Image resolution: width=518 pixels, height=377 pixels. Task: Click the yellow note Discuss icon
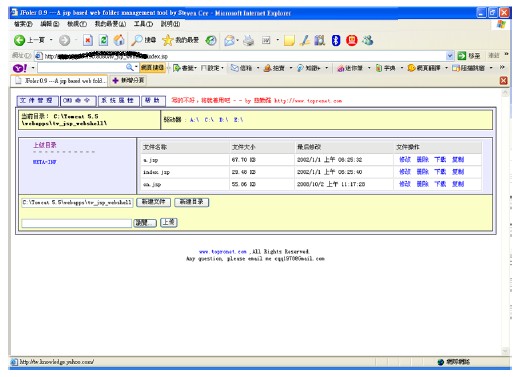(289, 41)
